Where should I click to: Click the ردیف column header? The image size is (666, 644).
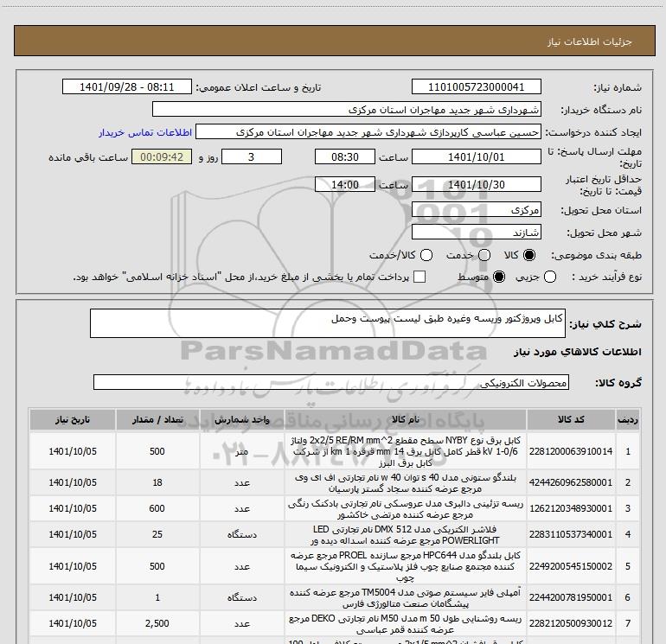coord(628,419)
